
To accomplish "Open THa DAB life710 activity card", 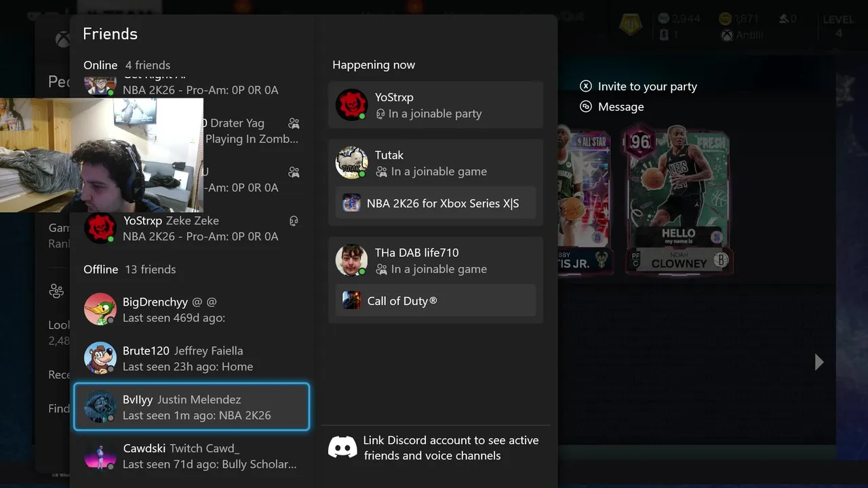I will [435, 280].
